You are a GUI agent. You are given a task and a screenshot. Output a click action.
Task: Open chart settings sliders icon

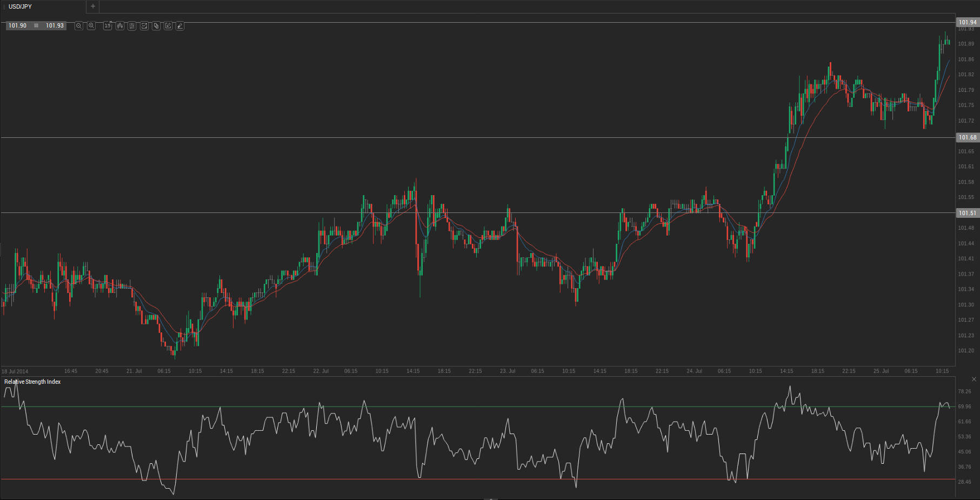pos(132,26)
